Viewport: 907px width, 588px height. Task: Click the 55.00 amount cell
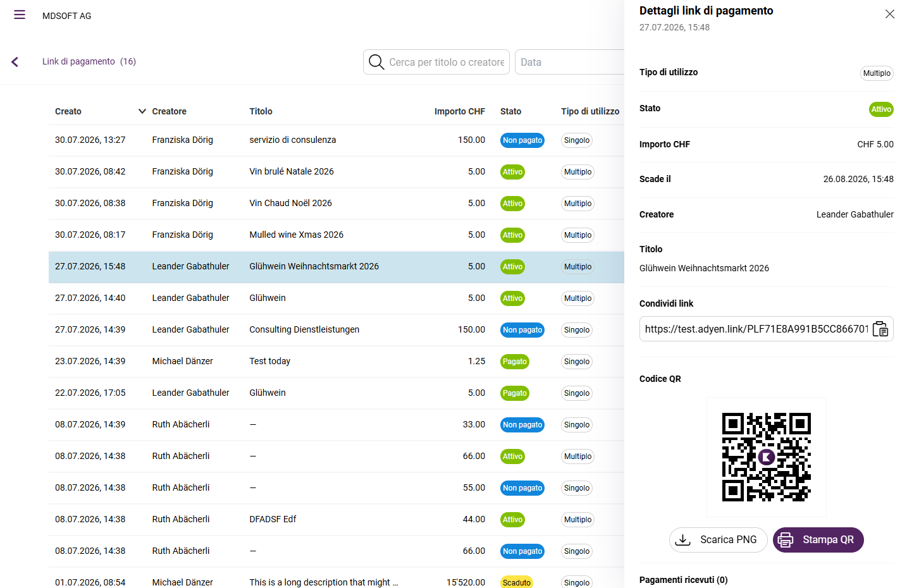474,487
